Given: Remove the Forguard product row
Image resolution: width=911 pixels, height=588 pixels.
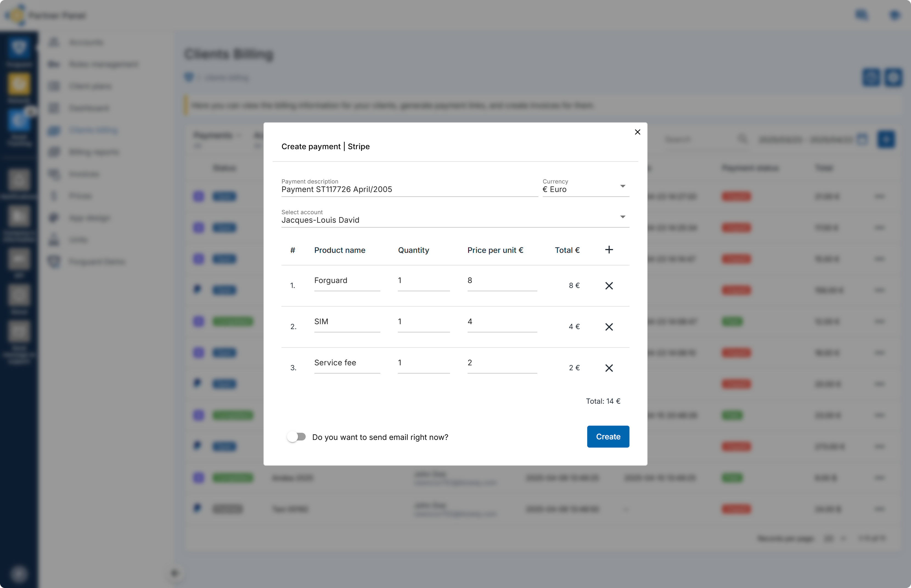Looking at the screenshot, I should click(609, 285).
